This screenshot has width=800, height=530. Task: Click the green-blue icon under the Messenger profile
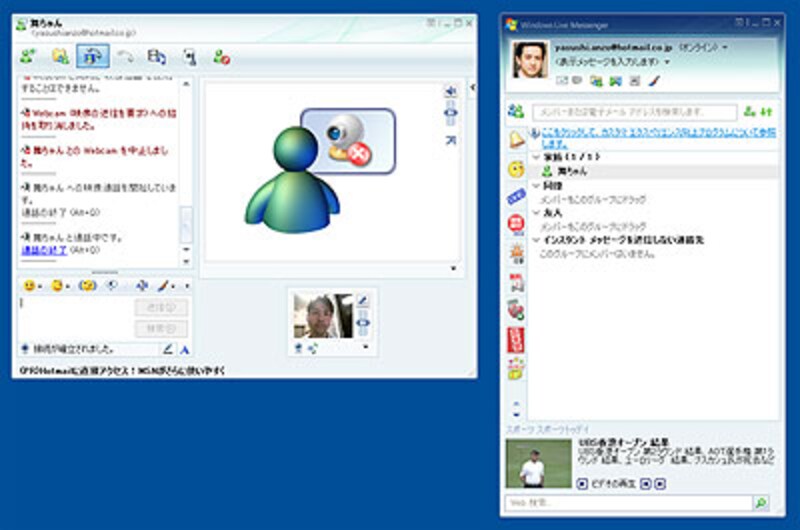click(615, 81)
